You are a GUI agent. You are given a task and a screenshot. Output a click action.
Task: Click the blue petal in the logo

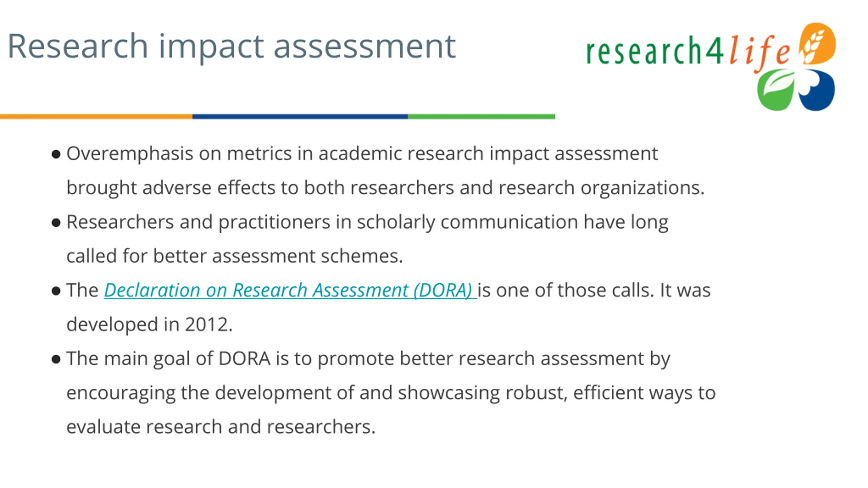point(817,90)
